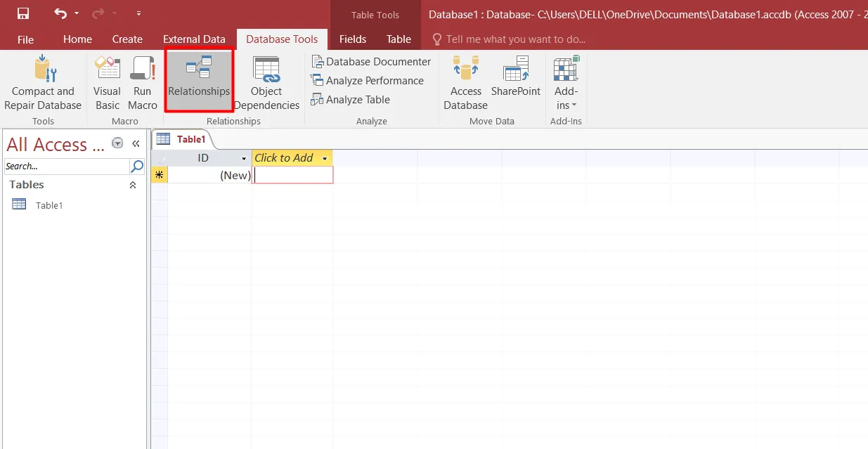Open the Visual Basic editor
Screen dimensions: 868x449
[107, 81]
